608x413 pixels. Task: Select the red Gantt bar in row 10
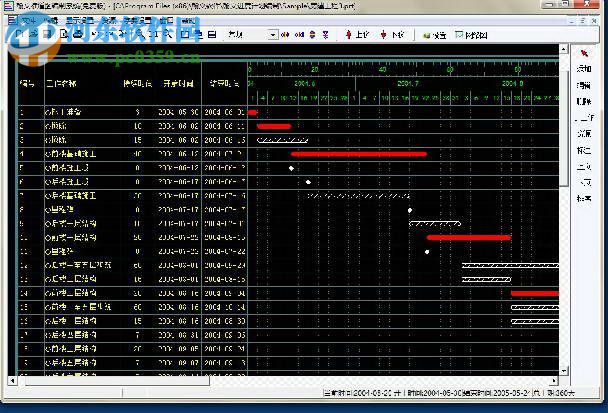pos(469,238)
